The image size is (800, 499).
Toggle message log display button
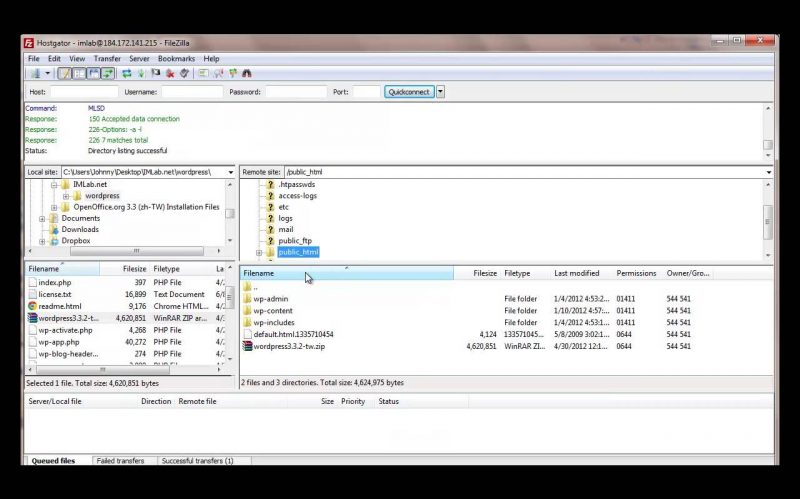point(65,74)
